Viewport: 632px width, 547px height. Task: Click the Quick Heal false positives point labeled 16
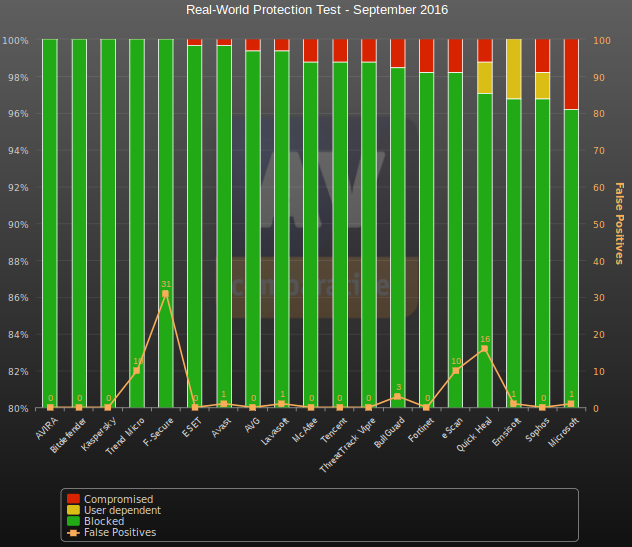tap(484, 349)
